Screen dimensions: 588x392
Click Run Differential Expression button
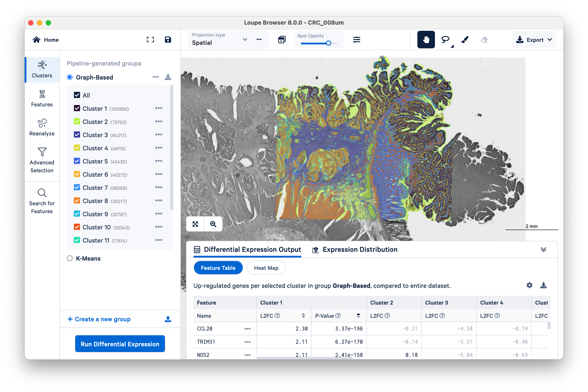click(120, 344)
